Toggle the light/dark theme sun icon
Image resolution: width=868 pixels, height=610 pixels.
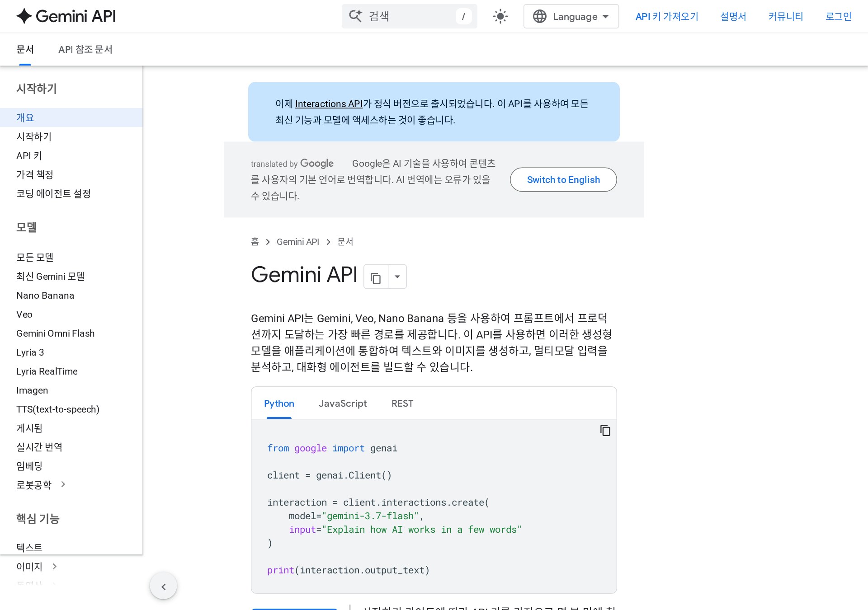click(500, 17)
